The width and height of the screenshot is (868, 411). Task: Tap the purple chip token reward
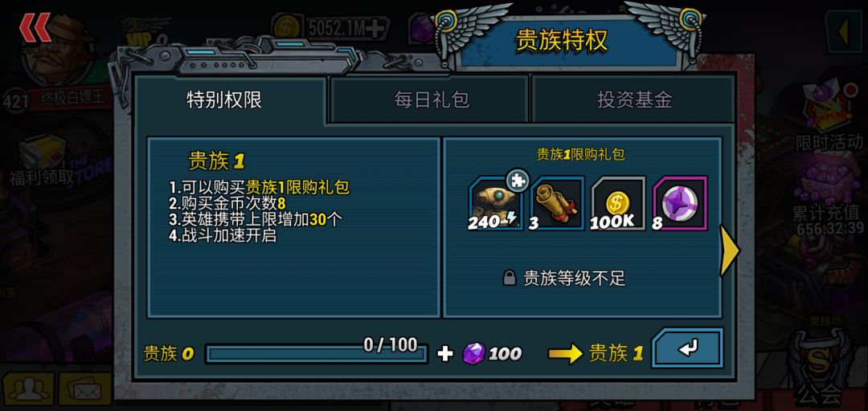click(x=679, y=204)
